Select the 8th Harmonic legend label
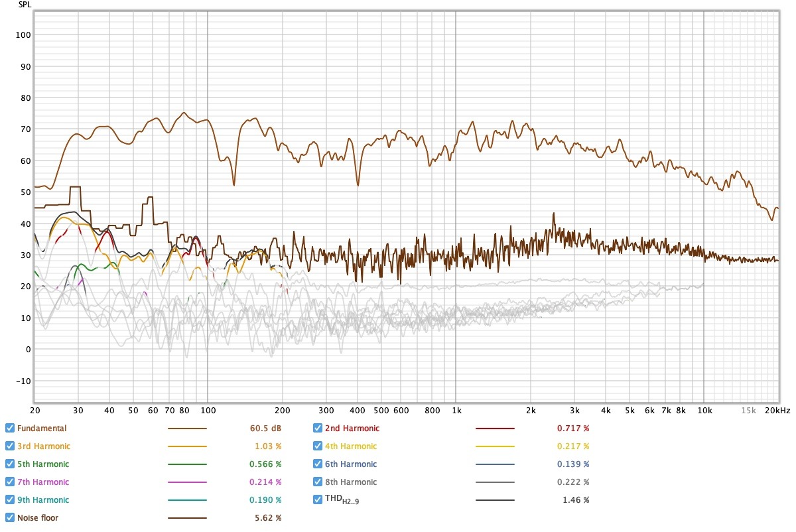This screenshot has height=532, width=796. coord(351,482)
